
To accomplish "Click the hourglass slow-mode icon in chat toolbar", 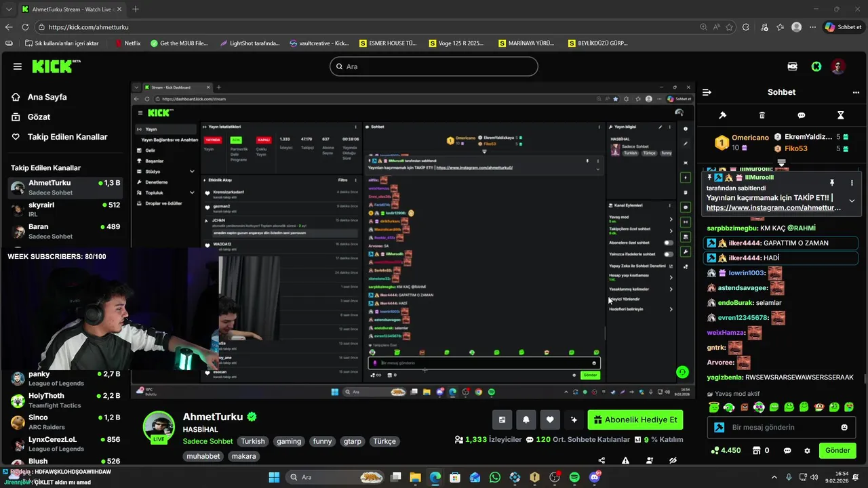I will [x=841, y=115].
